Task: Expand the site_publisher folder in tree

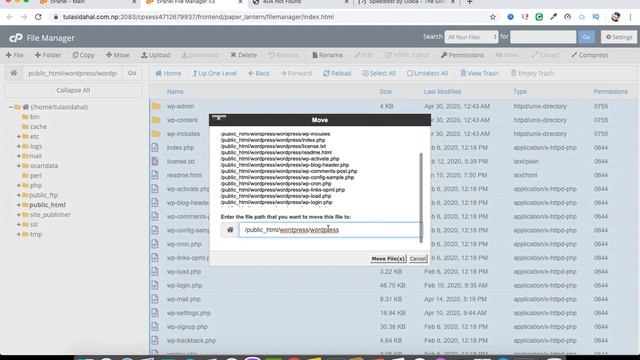Action: [19, 215]
